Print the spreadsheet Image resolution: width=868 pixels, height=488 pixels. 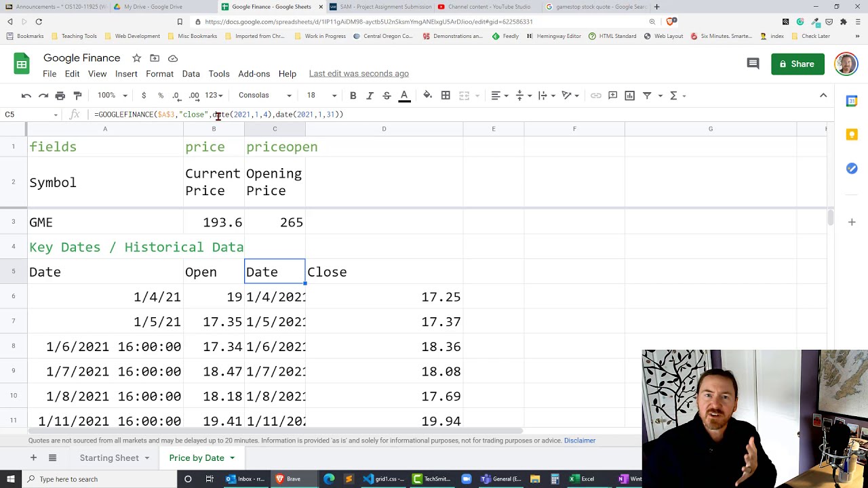coord(60,96)
